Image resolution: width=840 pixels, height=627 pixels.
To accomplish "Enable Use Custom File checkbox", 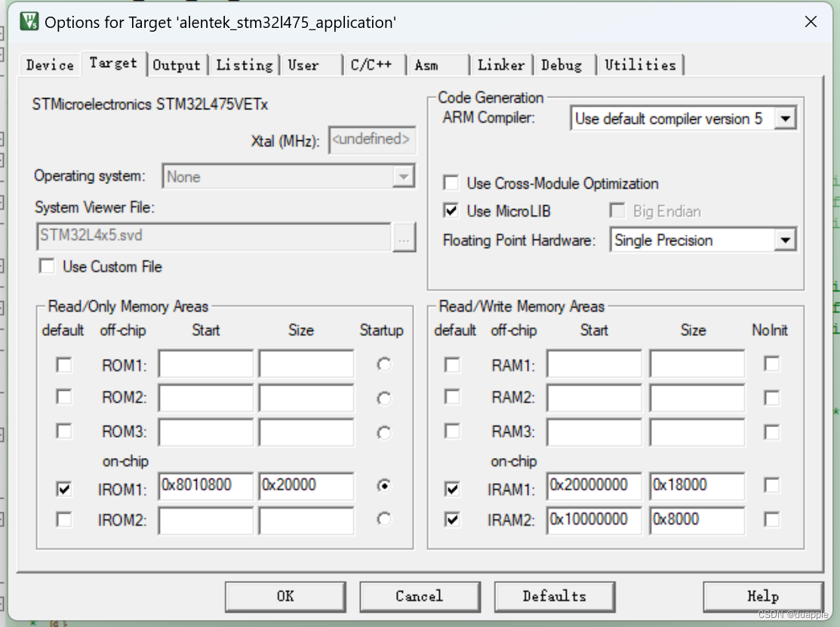I will click(x=47, y=266).
